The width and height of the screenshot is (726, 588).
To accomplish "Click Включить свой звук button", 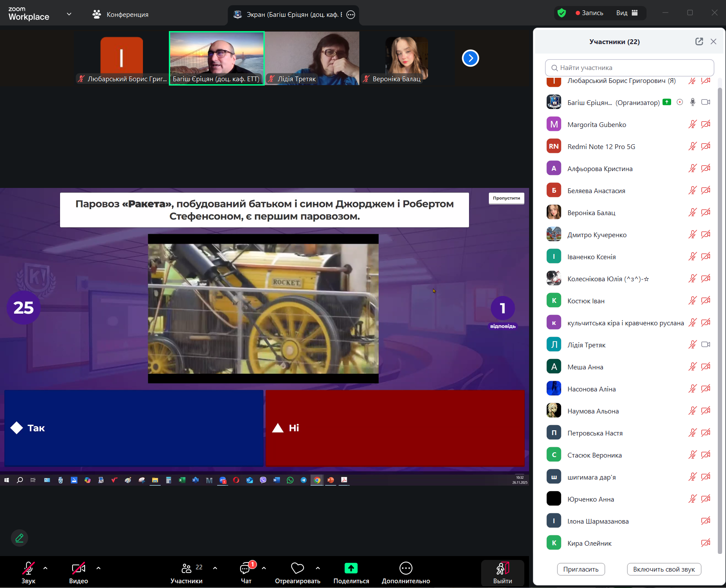I will (664, 569).
